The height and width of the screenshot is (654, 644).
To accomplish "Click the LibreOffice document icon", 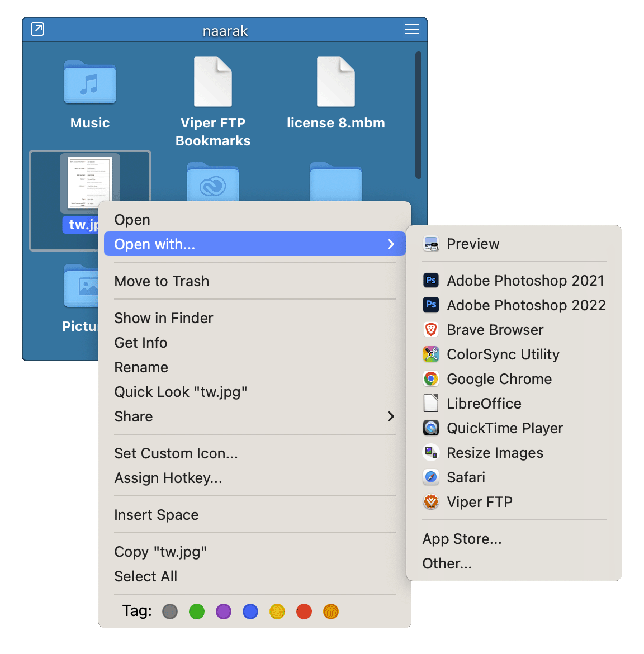I will 431,404.
